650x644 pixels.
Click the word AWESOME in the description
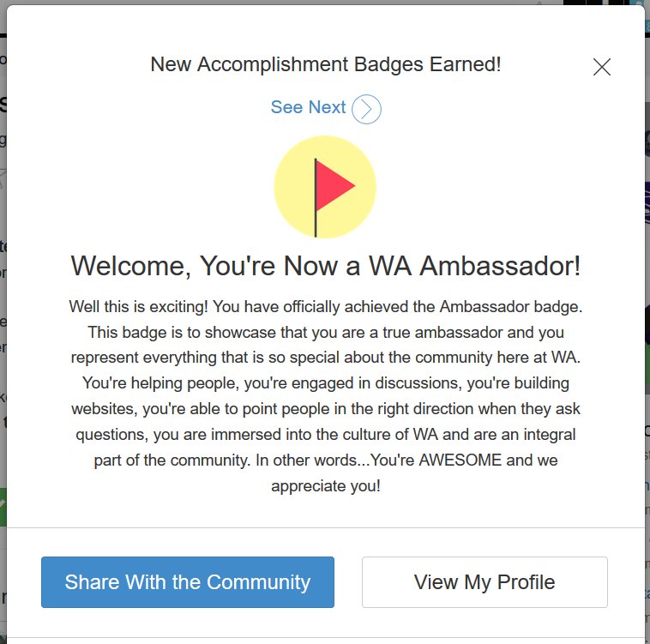[x=460, y=460]
